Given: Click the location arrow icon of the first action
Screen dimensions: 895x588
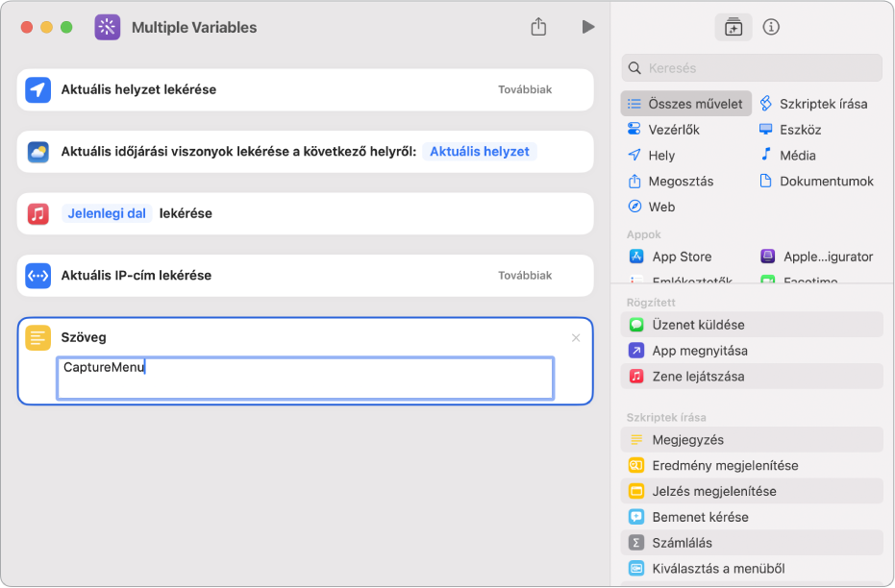Looking at the screenshot, I should (x=37, y=89).
